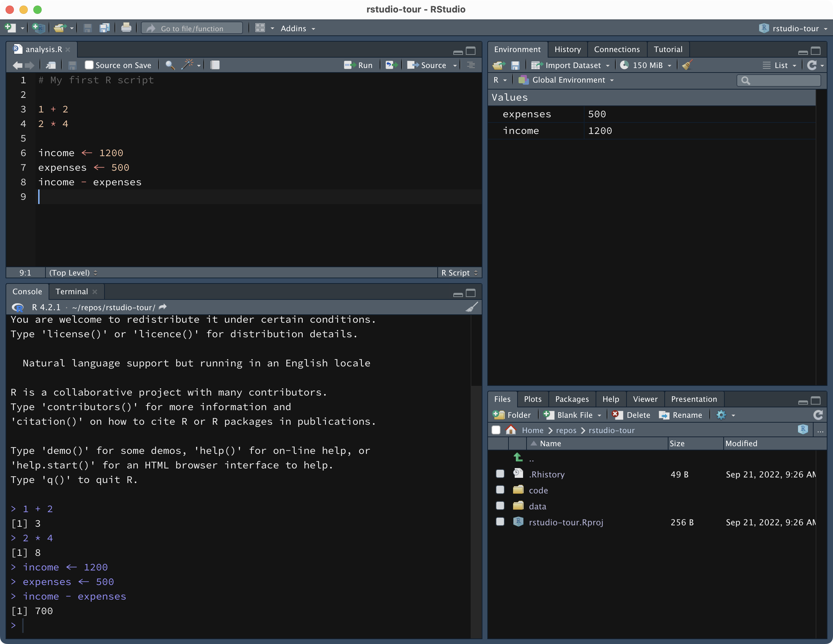The image size is (833, 644).
Task: Click the Save All documents icon
Action: tap(104, 28)
